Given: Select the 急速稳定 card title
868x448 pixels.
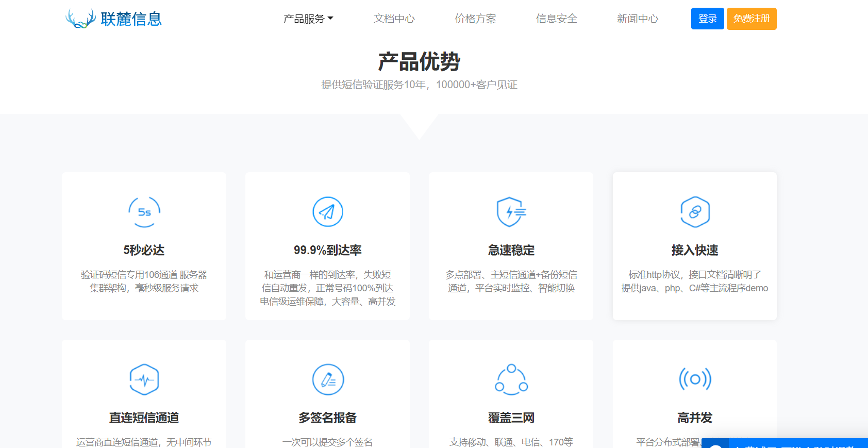Looking at the screenshot, I should click(511, 251).
